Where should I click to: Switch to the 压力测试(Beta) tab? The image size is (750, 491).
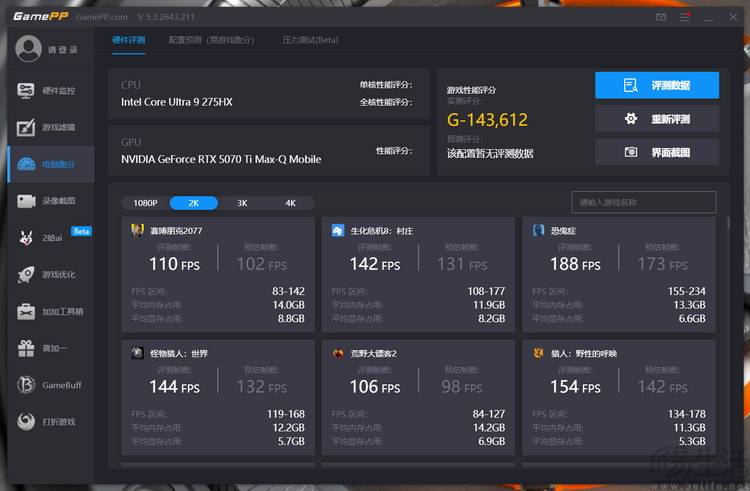[x=310, y=40]
